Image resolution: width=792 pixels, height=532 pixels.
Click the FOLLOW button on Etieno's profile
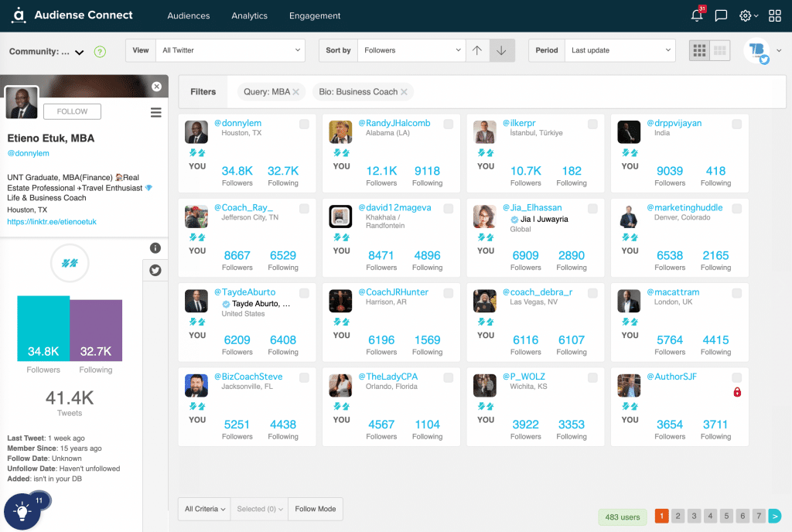pos(71,111)
